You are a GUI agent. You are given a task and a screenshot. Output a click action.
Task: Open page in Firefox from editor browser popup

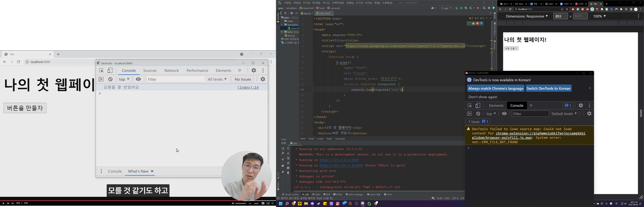[477, 23]
